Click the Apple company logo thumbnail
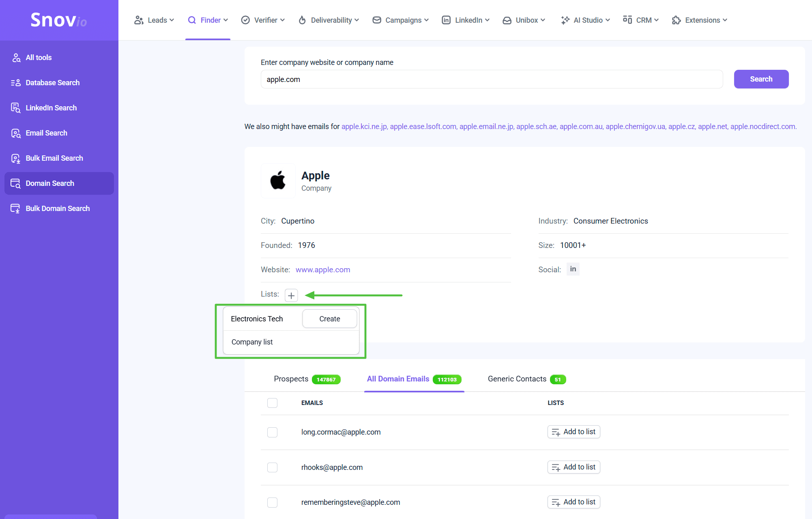Viewport: 812px width, 519px height. (278, 181)
